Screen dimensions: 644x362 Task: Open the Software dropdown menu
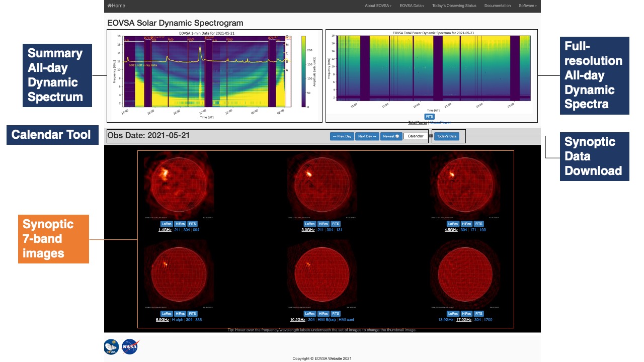[527, 6]
